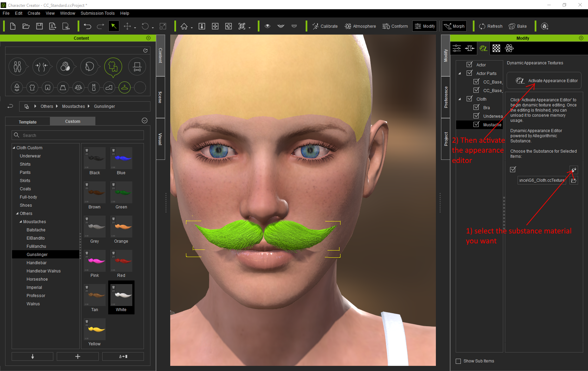Image resolution: width=588 pixels, height=371 pixels.
Task: Click the add plus button below list
Action: [78, 357]
